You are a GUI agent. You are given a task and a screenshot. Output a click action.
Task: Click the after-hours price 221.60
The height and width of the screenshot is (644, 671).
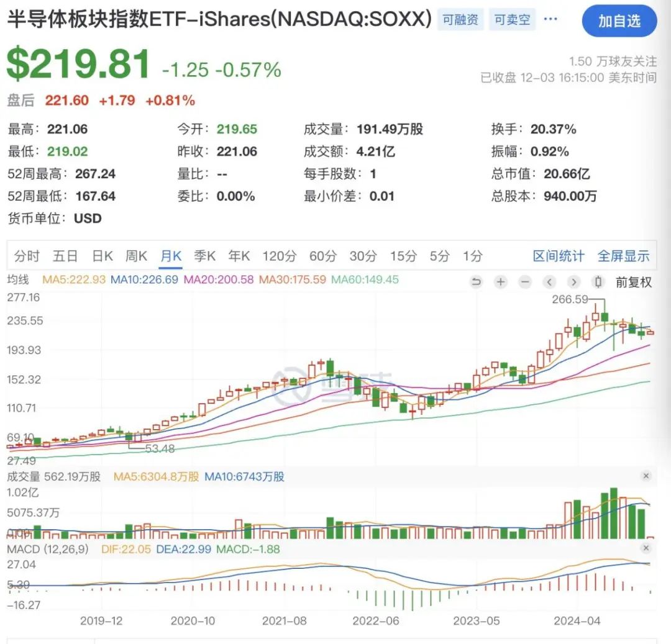(66, 101)
